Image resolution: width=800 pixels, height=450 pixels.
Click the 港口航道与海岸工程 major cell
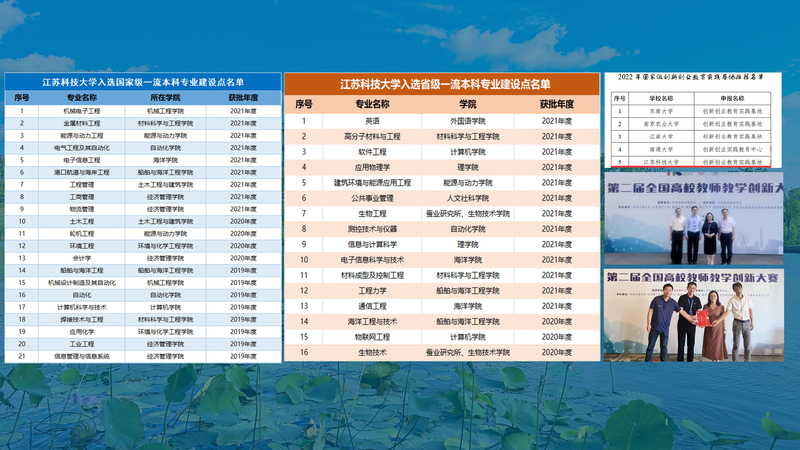pyautogui.click(x=82, y=172)
